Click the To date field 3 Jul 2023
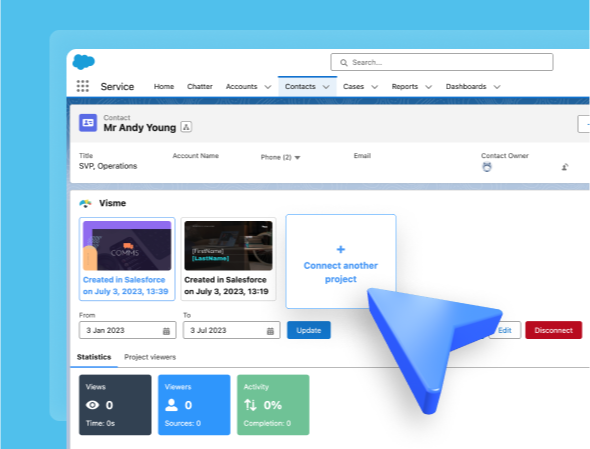Screen dimensions: 590x449 click(x=231, y=330)
